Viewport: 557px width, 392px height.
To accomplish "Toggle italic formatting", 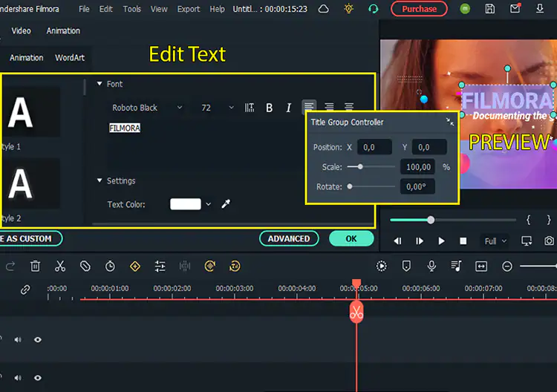I will pos(288,108).
